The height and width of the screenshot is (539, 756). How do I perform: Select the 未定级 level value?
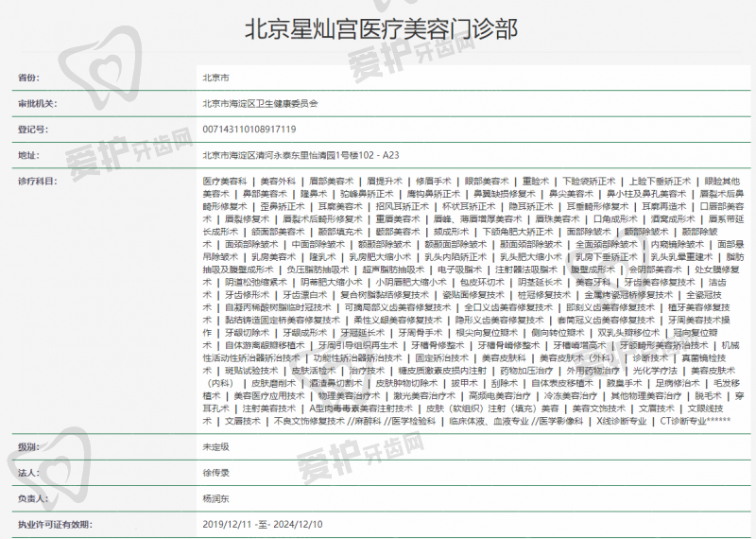point(215,445)
